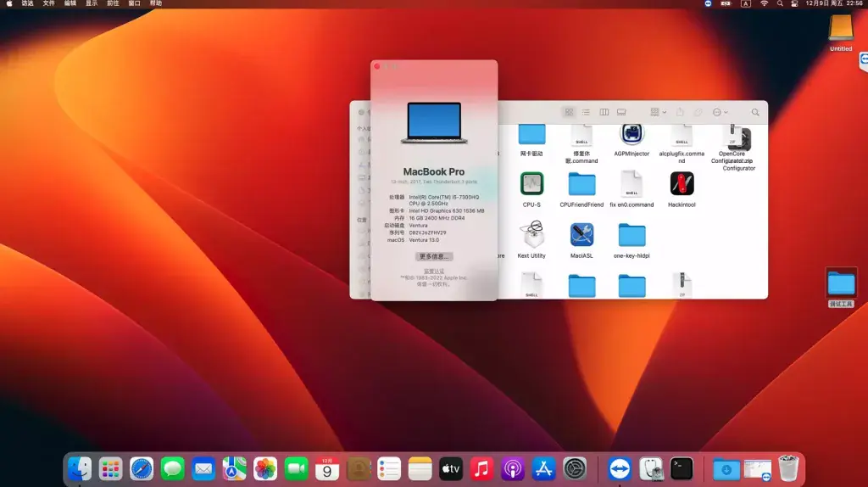Screen dimensions: 868x487
Task: Open the MaciASL app icon
Action: point(581,235)
